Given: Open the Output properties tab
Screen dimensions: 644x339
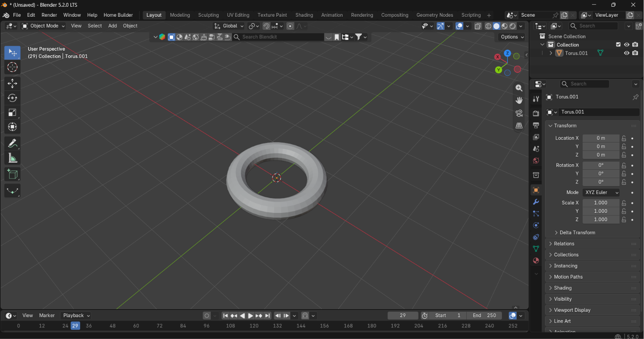Looking at the screenshot, I should pos(536,125).
